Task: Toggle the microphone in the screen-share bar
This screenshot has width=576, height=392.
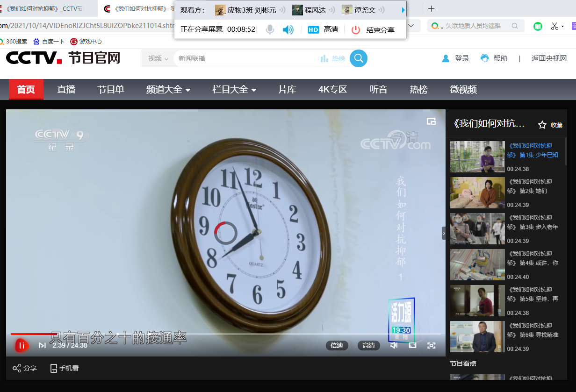Action: tap(270, 29)
